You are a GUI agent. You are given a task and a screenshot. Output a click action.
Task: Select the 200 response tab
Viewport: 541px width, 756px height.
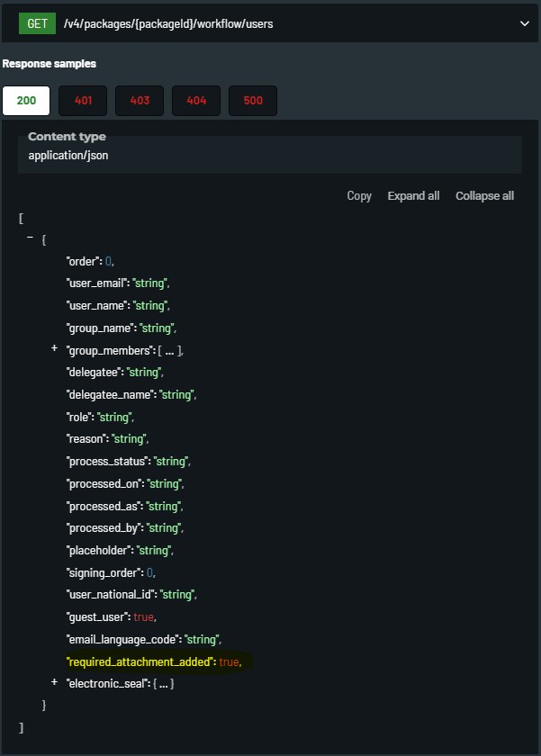pos(26,101)
